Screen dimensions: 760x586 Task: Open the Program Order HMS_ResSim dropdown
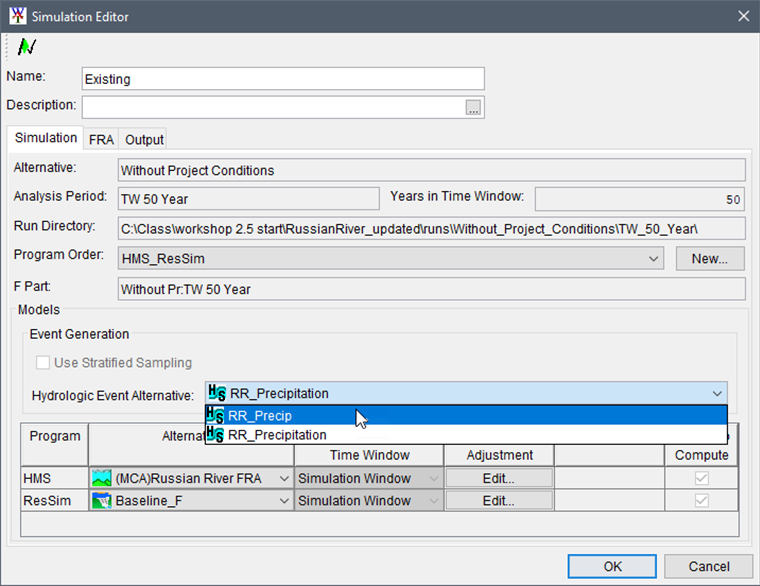(391, 258)
